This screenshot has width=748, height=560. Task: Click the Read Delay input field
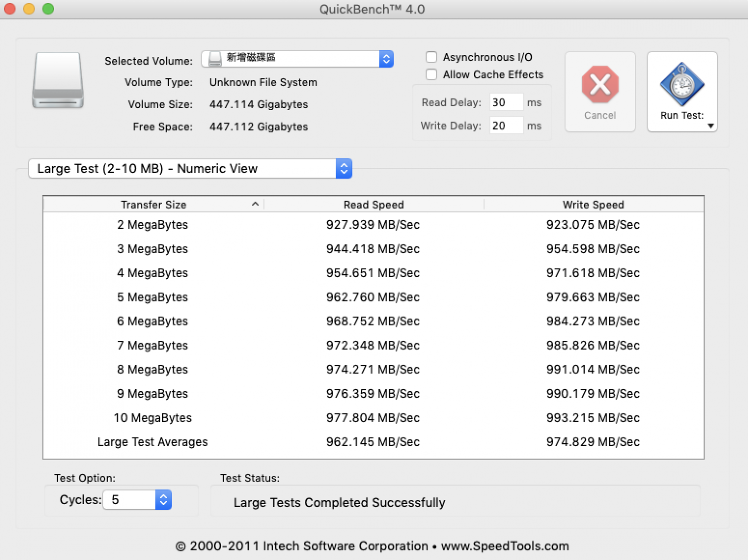(506, 103)
